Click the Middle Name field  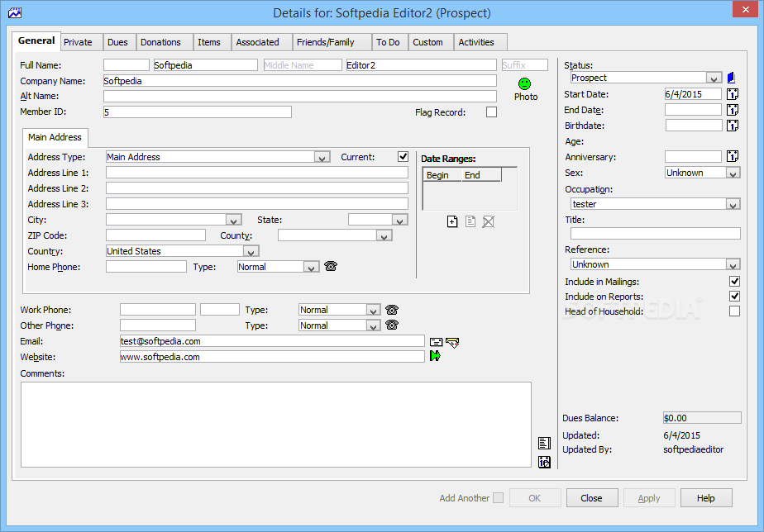tap(303, 65)
